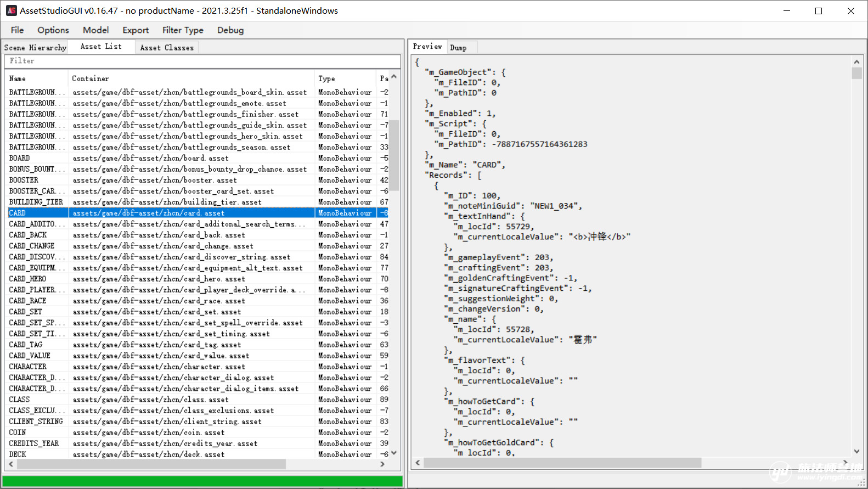The width and height of the screenshot is (868, 489).
Task: Click the m_suggestionWeight line in preview
Action: pos(501,299)
